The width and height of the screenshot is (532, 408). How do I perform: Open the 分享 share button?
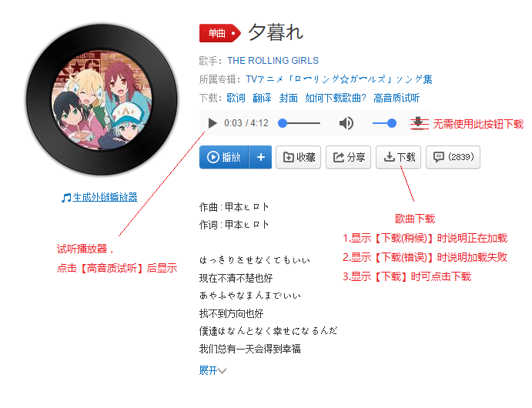pyautogui.click(x=348, y=157)
